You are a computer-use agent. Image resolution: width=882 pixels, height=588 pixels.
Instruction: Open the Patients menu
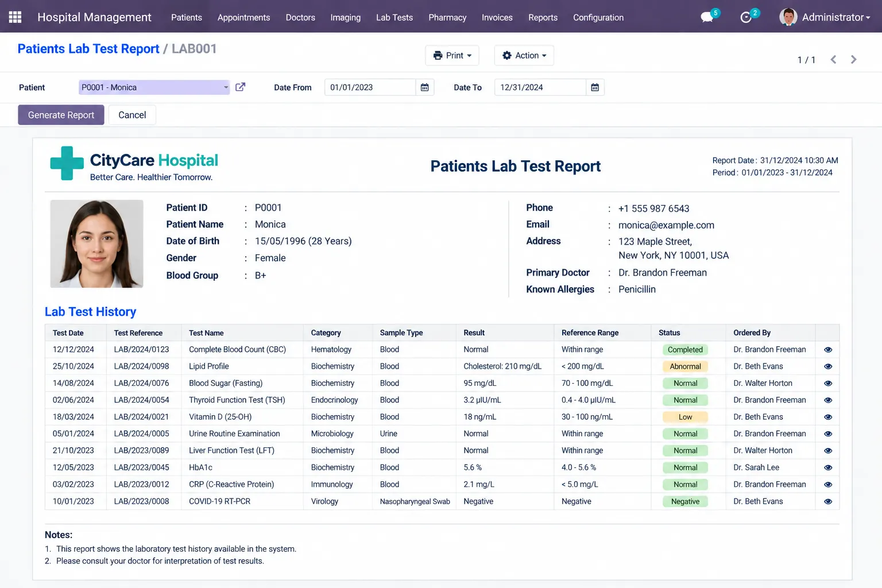coord(187,17)
